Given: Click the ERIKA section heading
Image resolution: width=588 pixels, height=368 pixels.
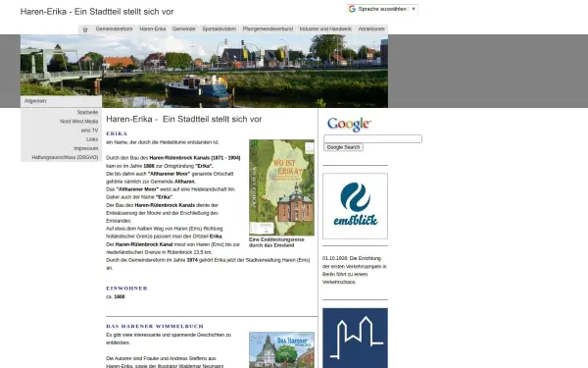Looking at the screenshot, I should (117, 133).
